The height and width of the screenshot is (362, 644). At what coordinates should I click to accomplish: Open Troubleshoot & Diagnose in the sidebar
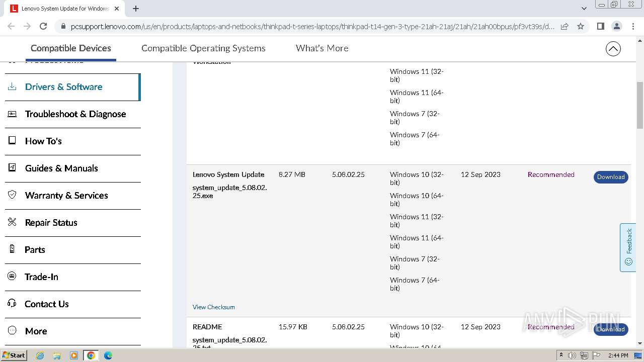coord(73,114)
